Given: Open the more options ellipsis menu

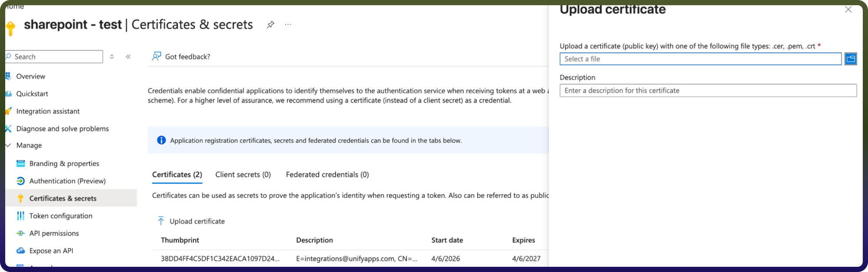Looking at the screenshot, I should coord(288,25).
